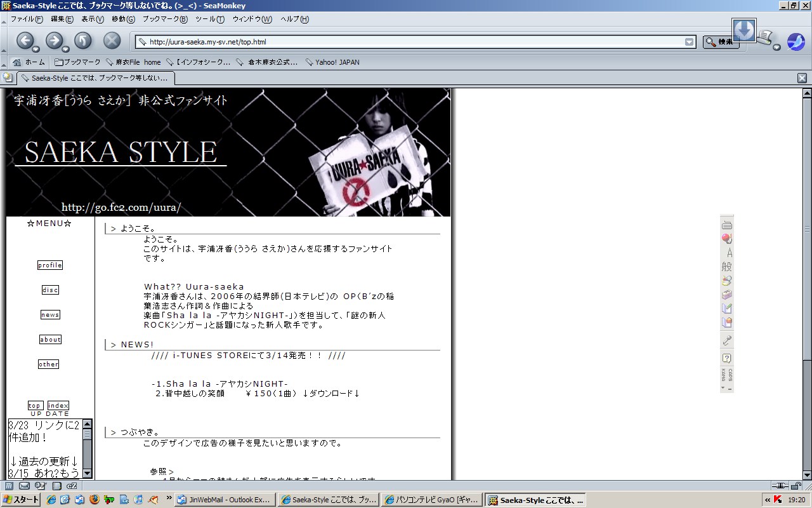
Task: Open the other menu link
Action: 49,364
